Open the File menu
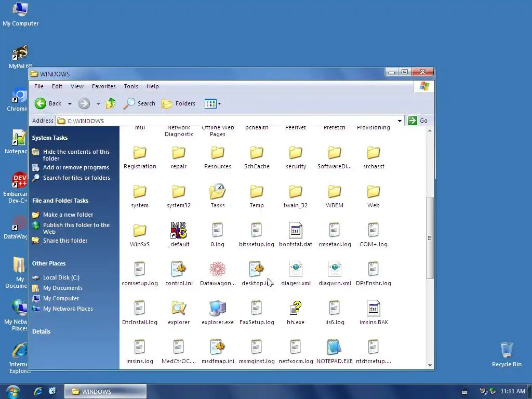 pos(38,86)
